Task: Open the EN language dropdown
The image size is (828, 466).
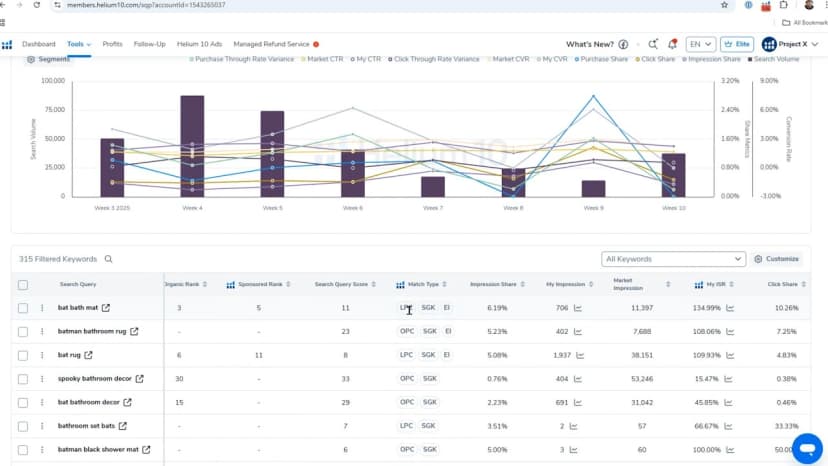Action: 700,44
